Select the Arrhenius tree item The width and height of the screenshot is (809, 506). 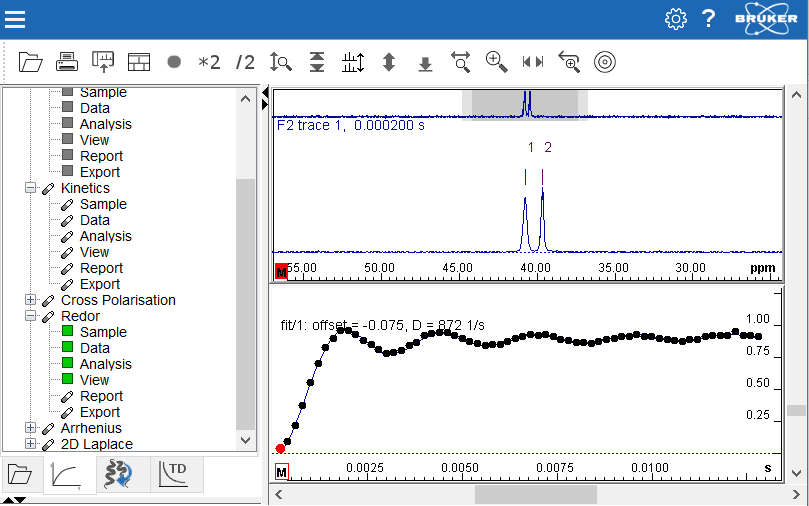91,428
